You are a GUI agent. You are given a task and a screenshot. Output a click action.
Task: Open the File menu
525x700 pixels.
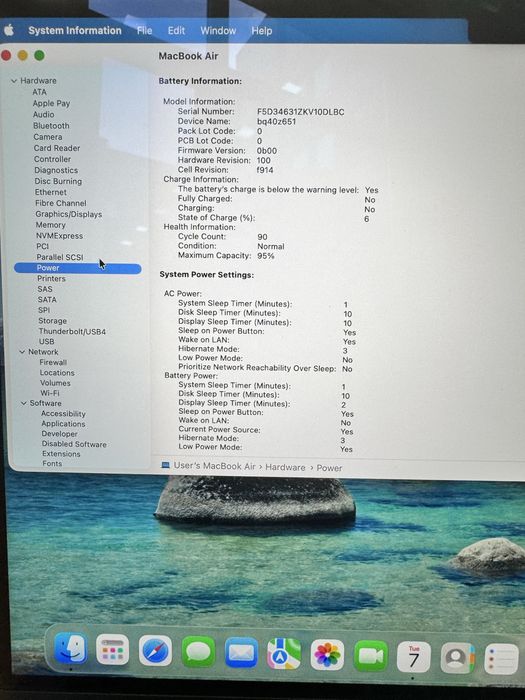[x=144, y=30]
